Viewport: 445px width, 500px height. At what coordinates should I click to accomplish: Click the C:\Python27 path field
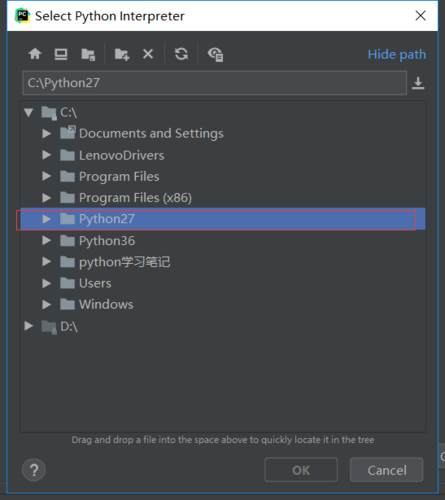pos(215,83)
